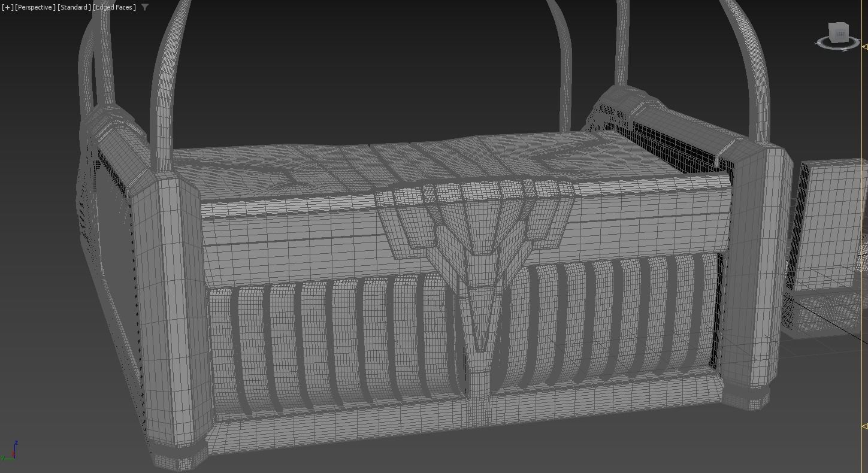This screenshot has width=868, height=473.
Task: Click the upper arrow marker on right border
Action: [864, 46]
